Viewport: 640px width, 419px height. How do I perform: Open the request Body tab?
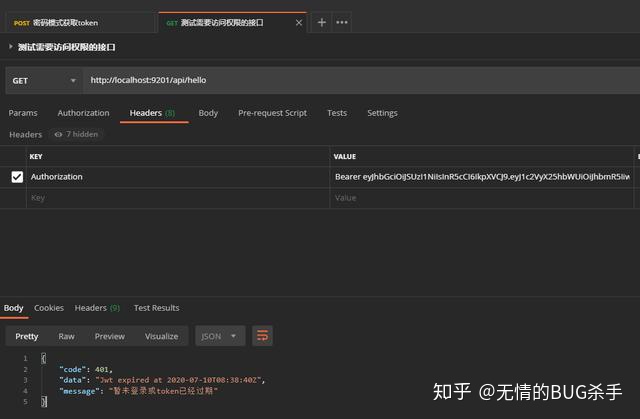(208, 113)
